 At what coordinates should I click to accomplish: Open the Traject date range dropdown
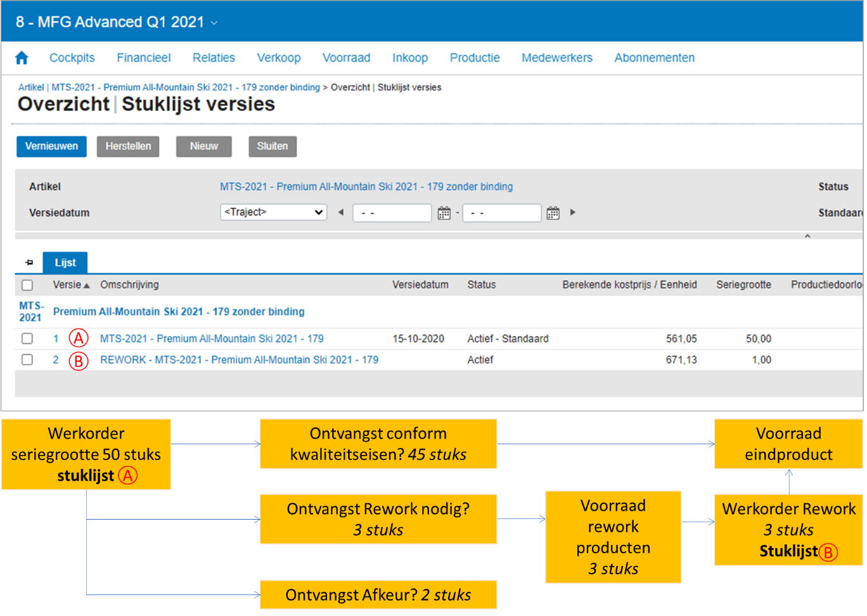pos(273,212)
